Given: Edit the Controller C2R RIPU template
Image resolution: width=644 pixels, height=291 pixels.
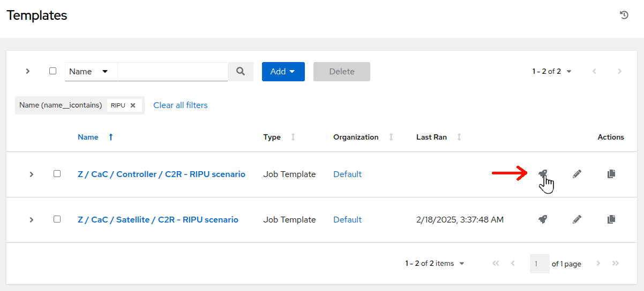Looking at the screenshot, I should coord(576,174).
